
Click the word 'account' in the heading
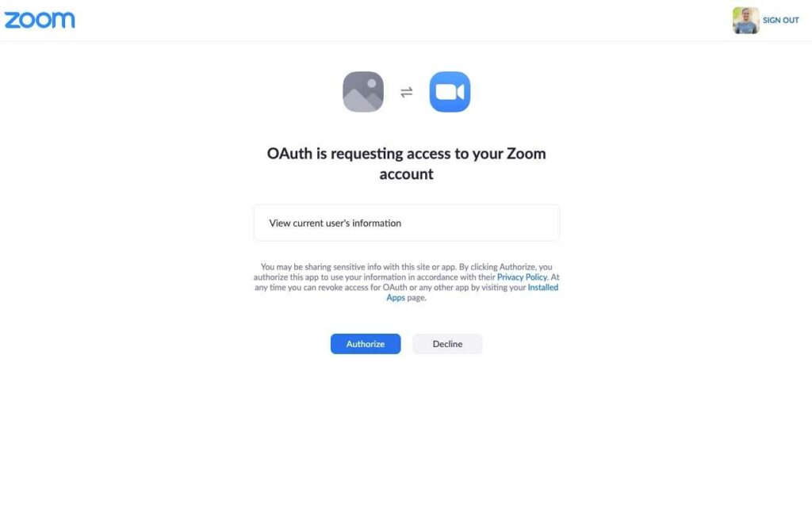click(x=407, y=174)
